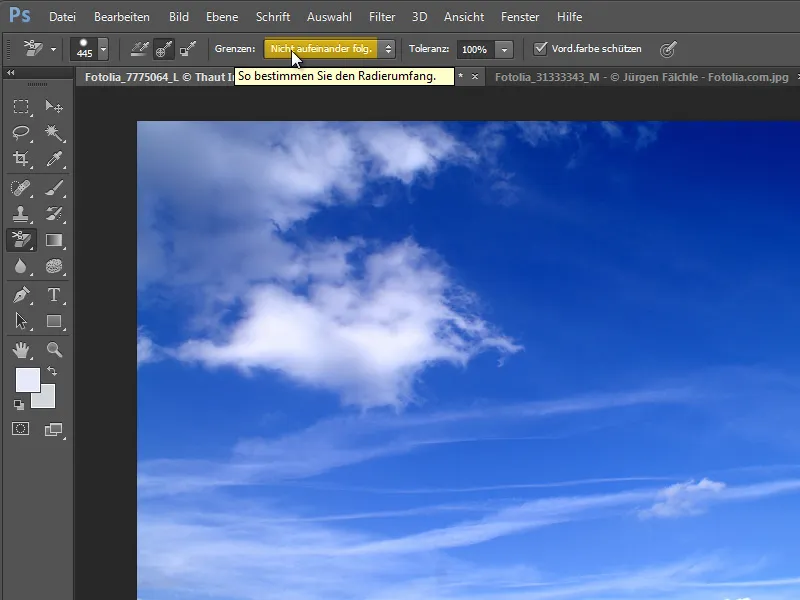Click the Toleranz 100% input field
Image resolution: width=800 pixels, height=600 pixels.
tap(477, 49)
